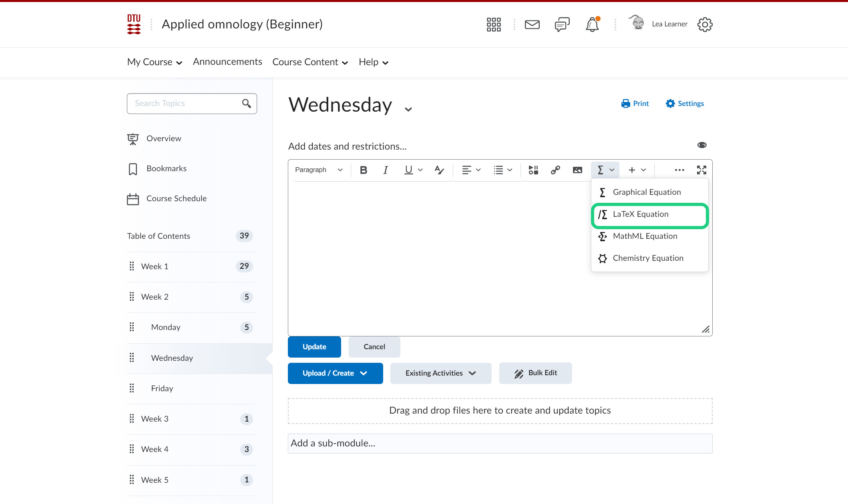Viewport: 848px width, 504px height.
Task: Click the insert image icon
Action: (577, 170)
